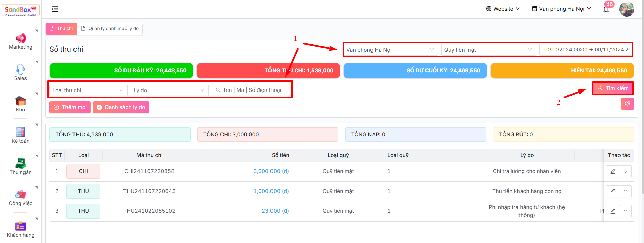Viewport: 644px width, 243px height.
Task: Open the Văn phòng Hà Nội filter dropdown
Action: click(390, 50)
